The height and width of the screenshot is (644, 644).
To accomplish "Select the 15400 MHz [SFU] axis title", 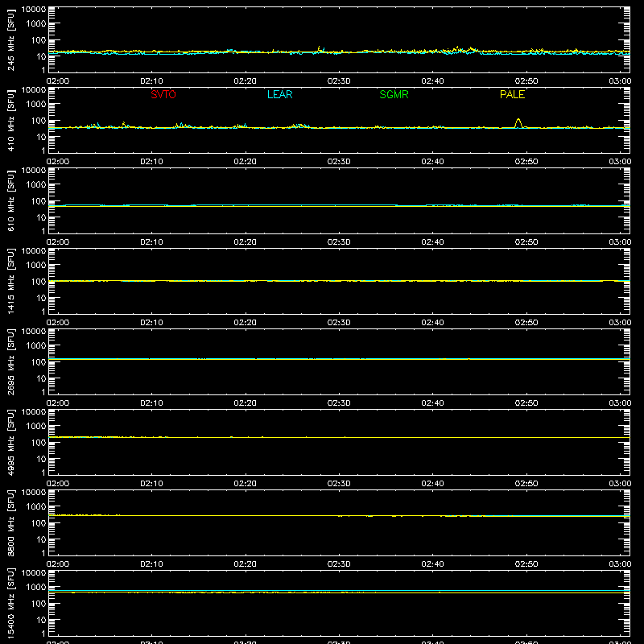I will click(10, 603).
